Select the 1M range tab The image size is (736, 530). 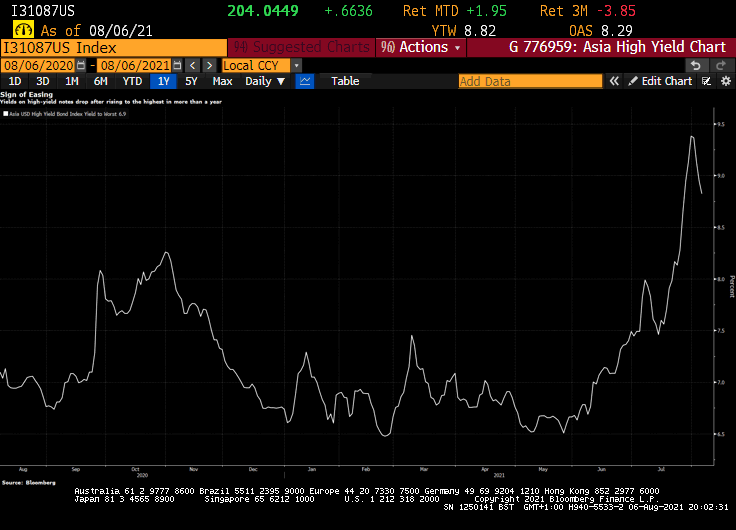coord(71,81)
